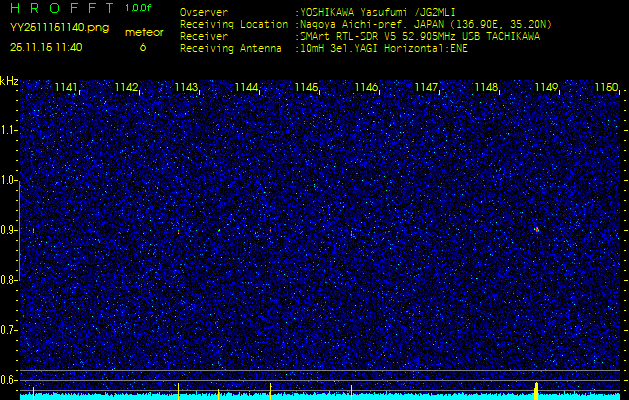Click the 1147 time marker
Screen dimensions: 629x400
point(426,88)
